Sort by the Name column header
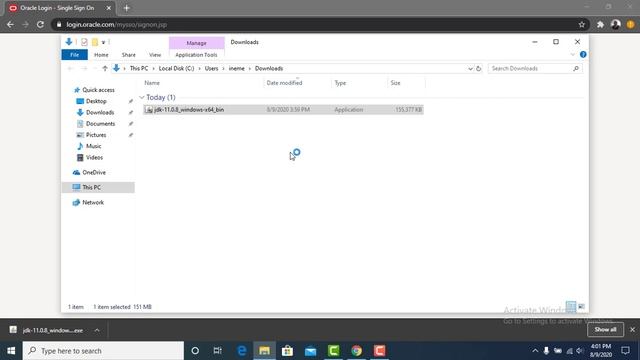This screenshot has width=640, height=360. [x=152, y=83]
